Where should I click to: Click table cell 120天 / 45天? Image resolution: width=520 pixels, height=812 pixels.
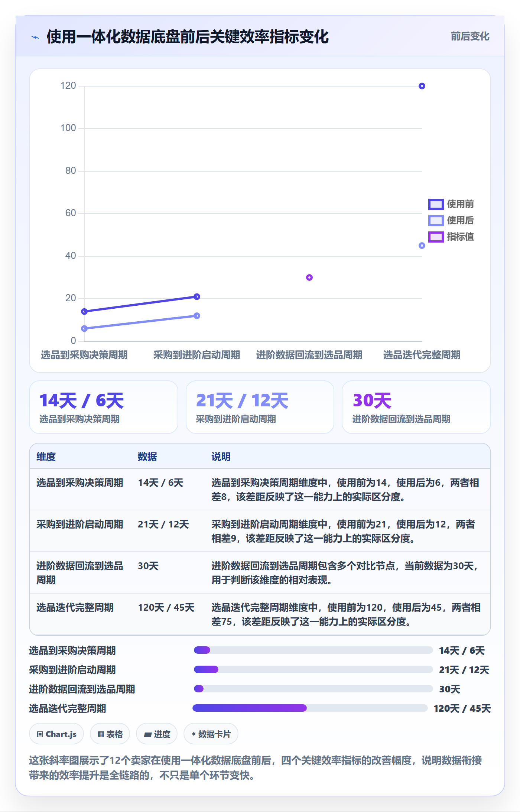[166, 607]
